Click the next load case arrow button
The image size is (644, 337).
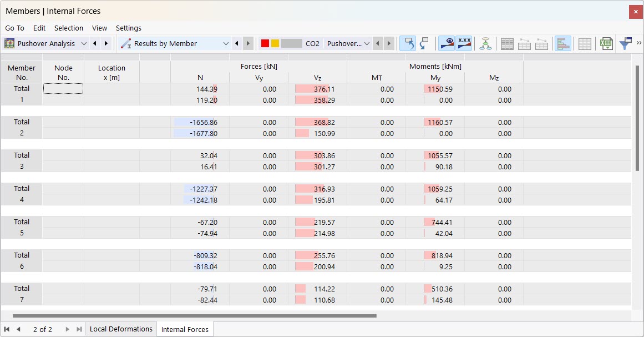pos(388,43)
